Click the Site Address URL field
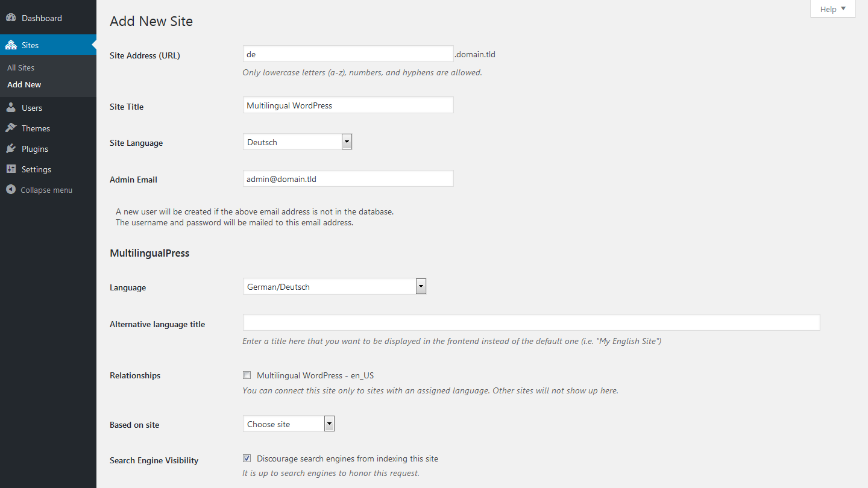 [348, 54]
